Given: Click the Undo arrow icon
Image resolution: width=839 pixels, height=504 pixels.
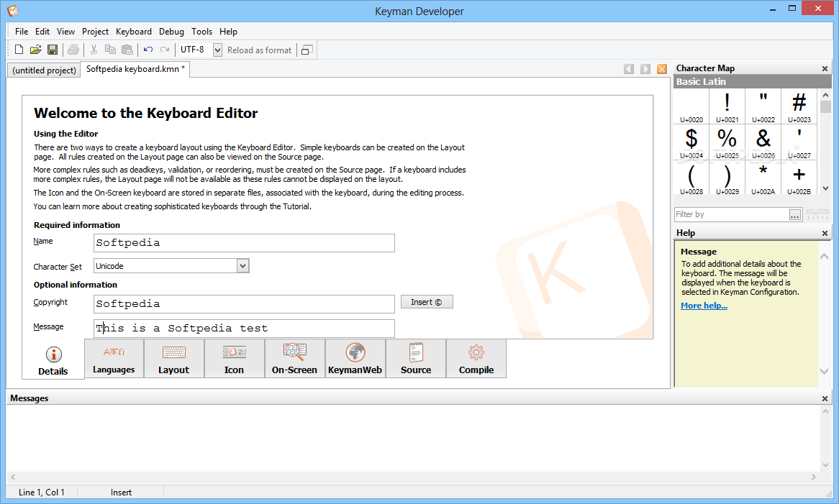Looking at the screenshot, I should point(148,50).
